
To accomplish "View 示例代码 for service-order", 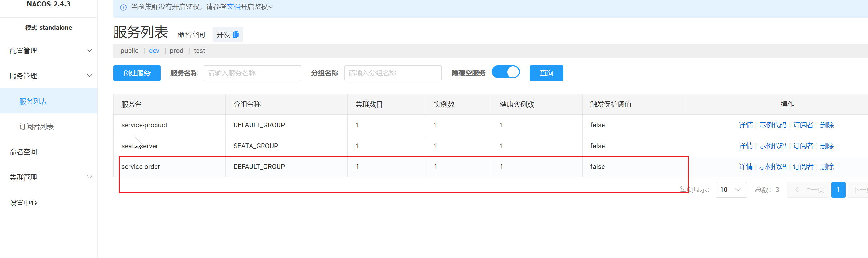I will [x=773, y=167].
